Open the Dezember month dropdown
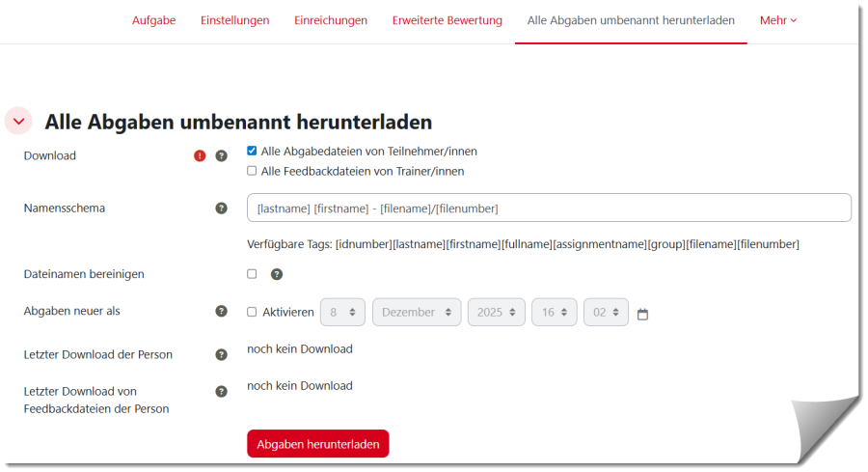This screenshot has width=868, height=472. pyautogui.click(x=417, y=312)
